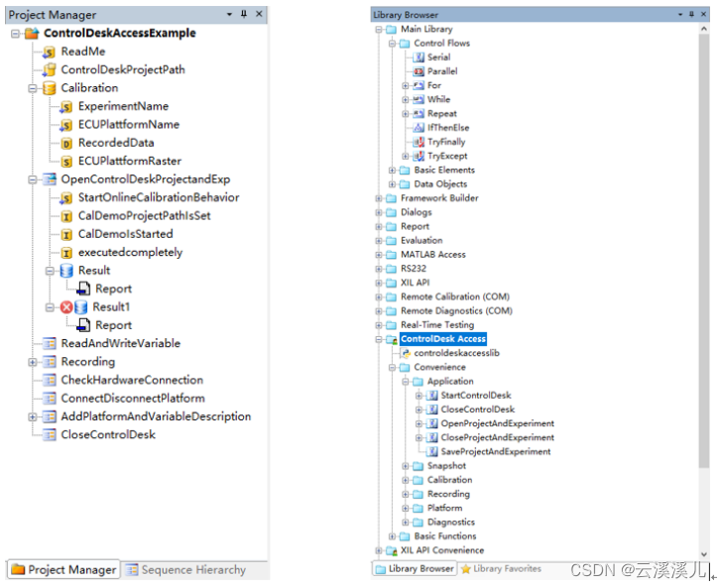Click the Result database icon

coord(66,271)
